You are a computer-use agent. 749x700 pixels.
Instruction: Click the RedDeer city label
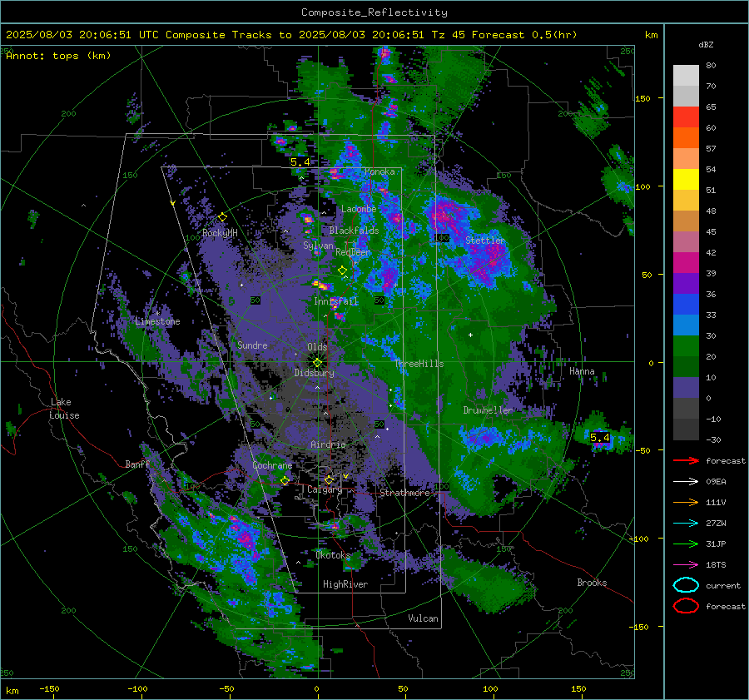tap(353, 252)
